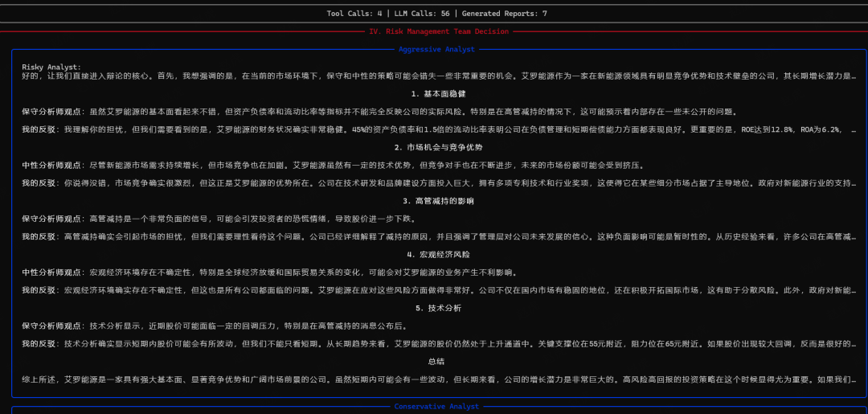Click the rebuttal line '你说得没错，市场竞争确实很激烈'
The height and width of the screenshot is (414, 868).
[x=439, y=183]
